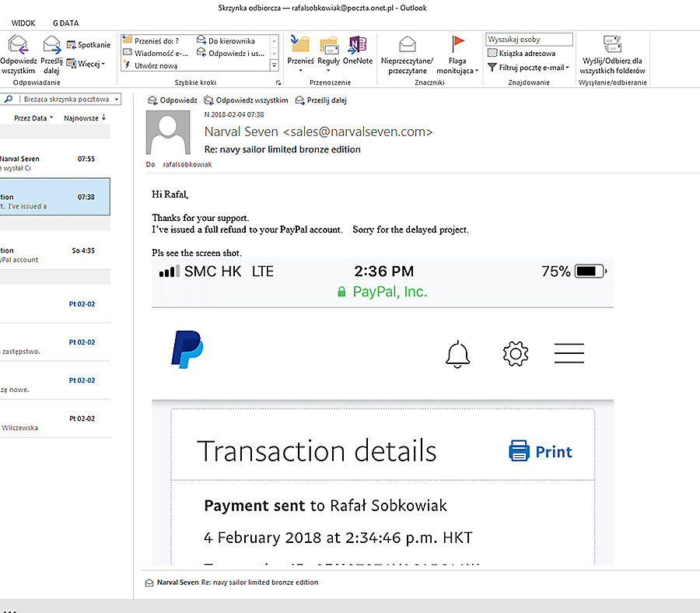Screen dimensions: 700x613
Task: Click the Narval Seven envelope icon in the bottom bar
Action: click(149, 583)
